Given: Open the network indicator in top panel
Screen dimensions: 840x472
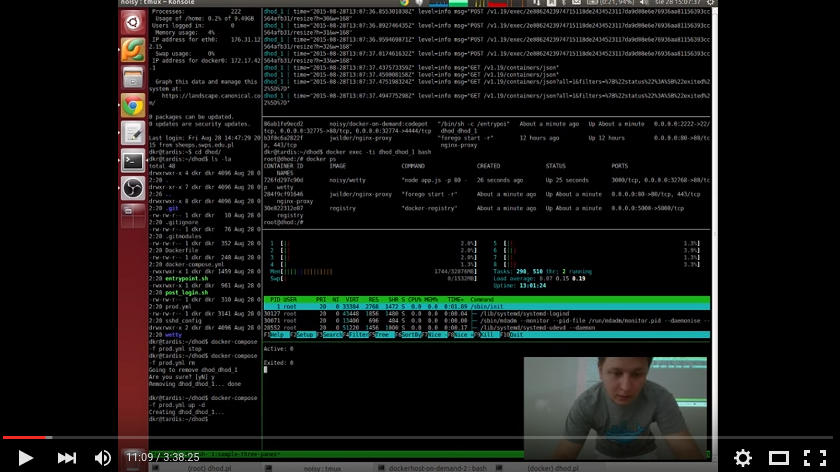Looking at the screenshot, I should [536, 3].
